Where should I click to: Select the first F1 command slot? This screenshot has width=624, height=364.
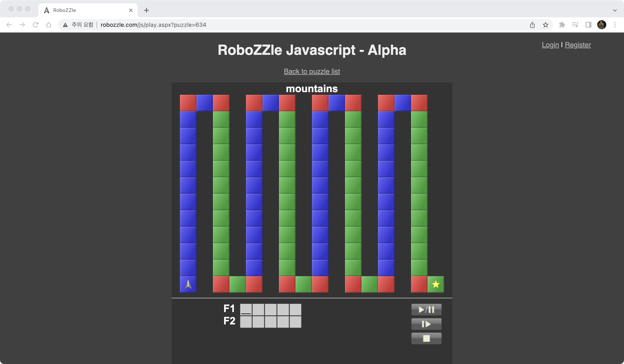246,310
